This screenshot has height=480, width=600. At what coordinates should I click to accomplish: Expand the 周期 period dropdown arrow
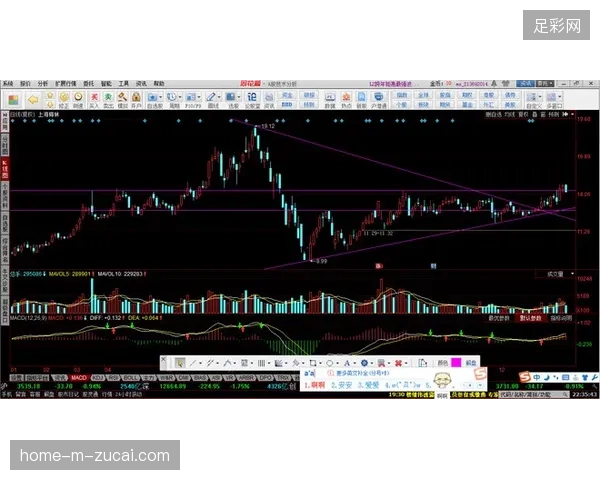180,97
